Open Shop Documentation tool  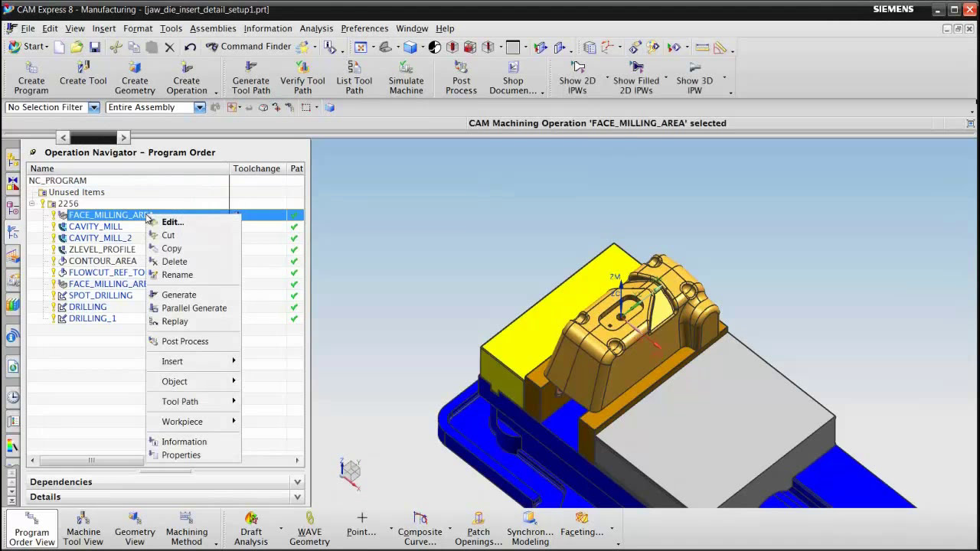pyautogui.click(x=513, y=78)
